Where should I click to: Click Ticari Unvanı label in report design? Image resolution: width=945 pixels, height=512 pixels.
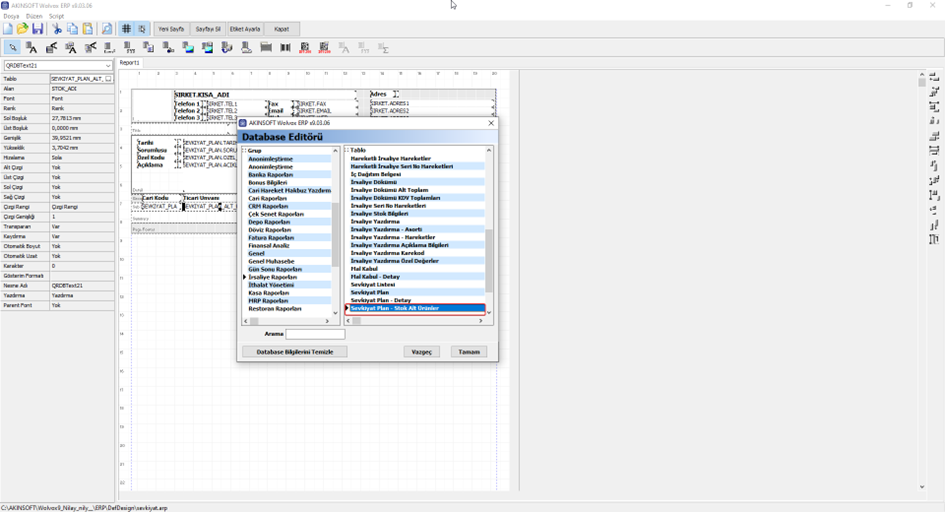click(201, 198)
